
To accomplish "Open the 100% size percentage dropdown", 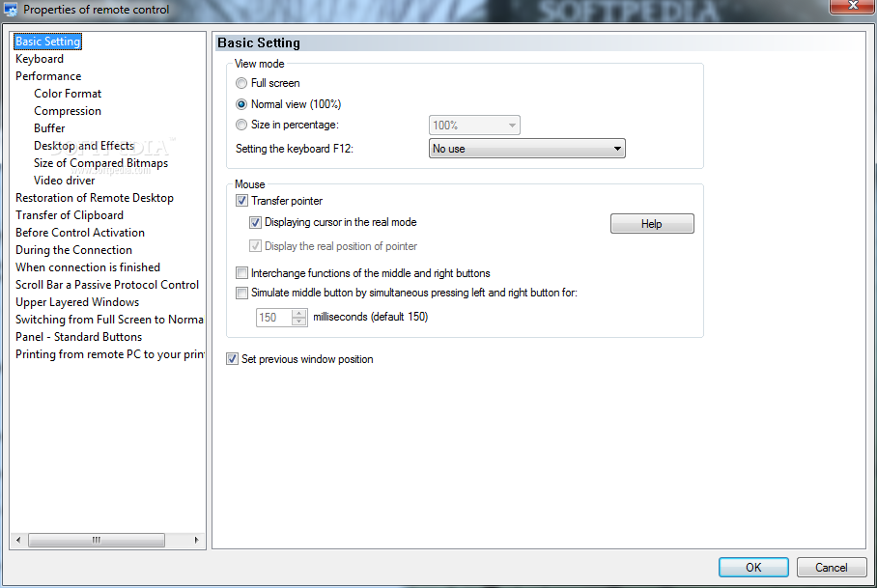I will (x=474, y=126).
